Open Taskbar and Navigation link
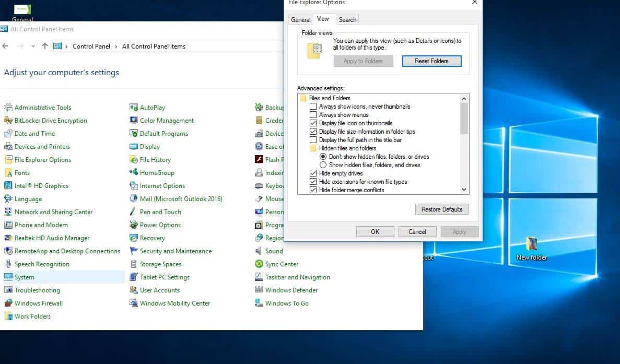 click(x=298, y=277)
